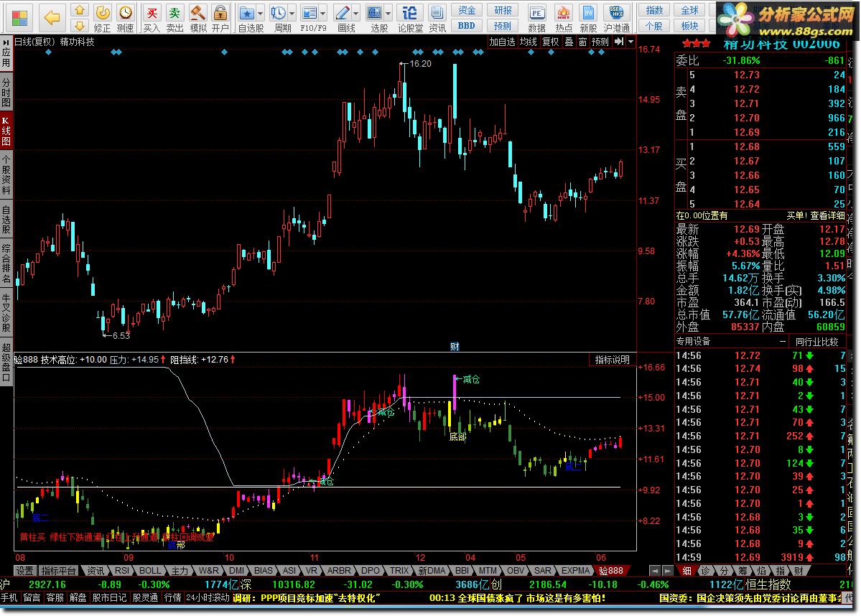
Task: Switch to the TRIX indicator tab
Action: [399, 571]
